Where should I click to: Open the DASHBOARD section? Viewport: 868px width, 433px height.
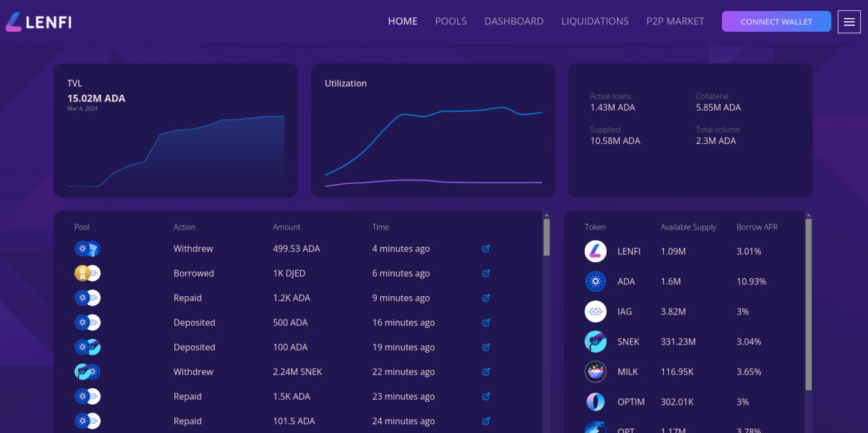click(514, 21)
